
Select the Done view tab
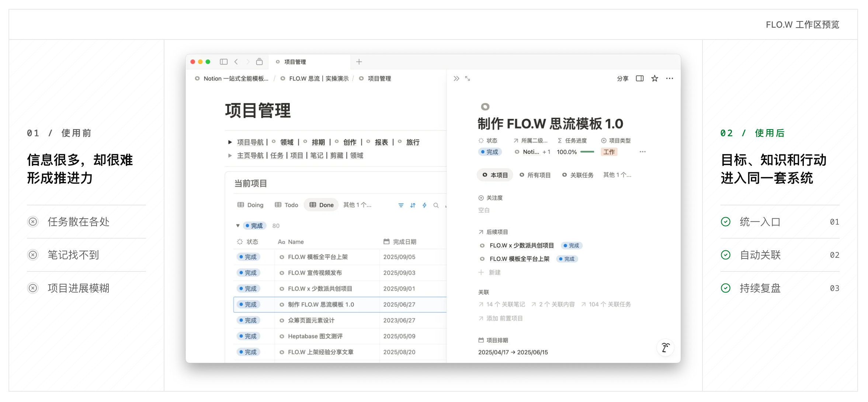tap(322, 205)
